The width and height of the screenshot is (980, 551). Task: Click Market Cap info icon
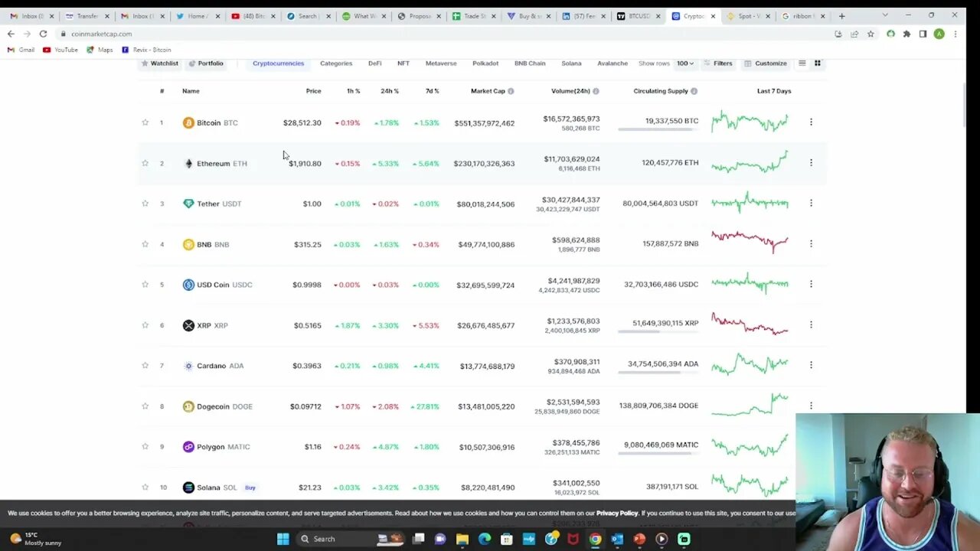(511, 91)
